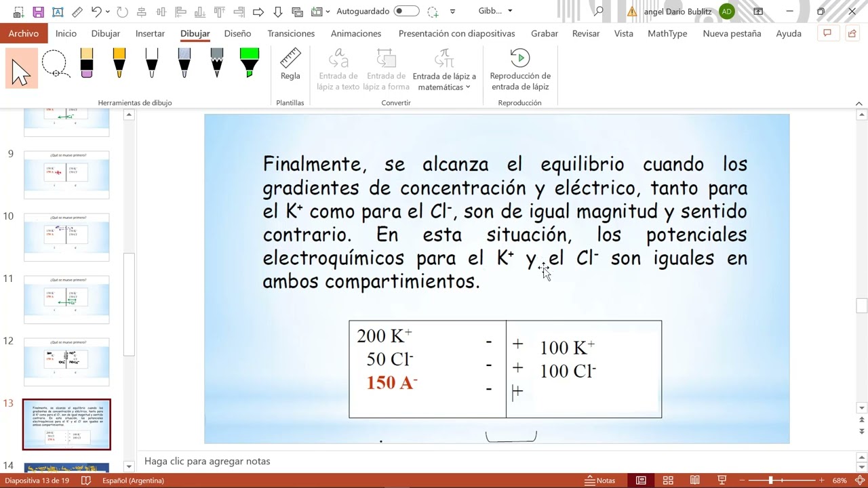Click the thumbnail pane scroll down arrow
This screenshot has height=488, width=868.
tap(129, 466)
